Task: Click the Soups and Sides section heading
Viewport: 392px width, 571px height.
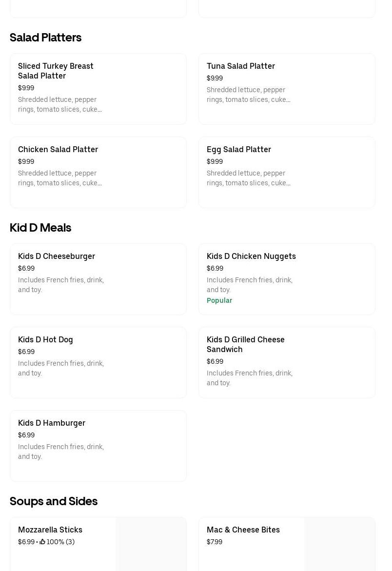Action: click(x=54, y=501)
